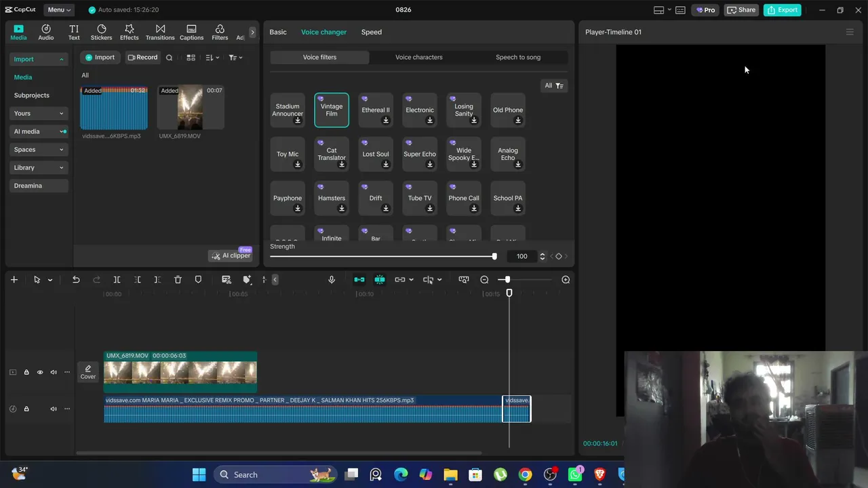Search the media library with the magnifier icon
The width and height of the screenshot is (868, 488).
[170, 58]
